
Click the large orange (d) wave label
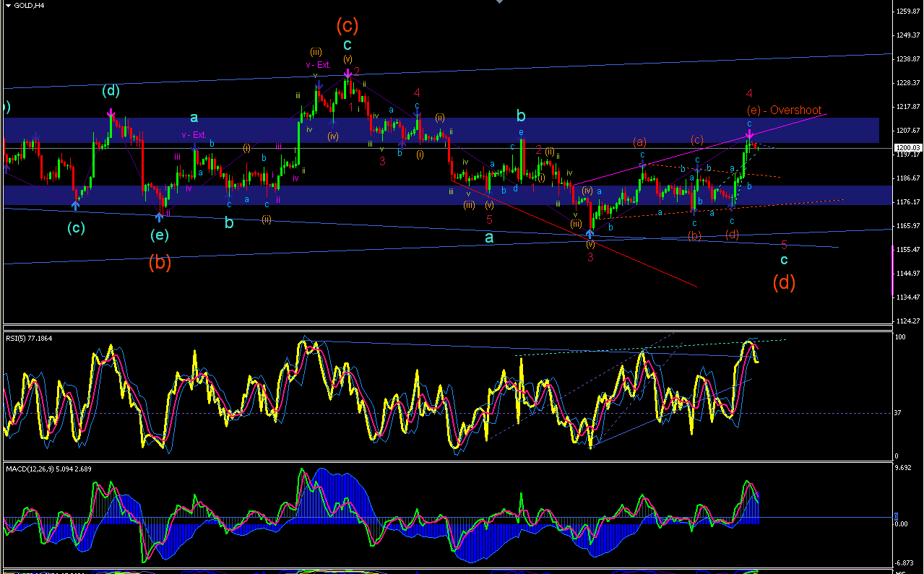click(x=784, y=282)
